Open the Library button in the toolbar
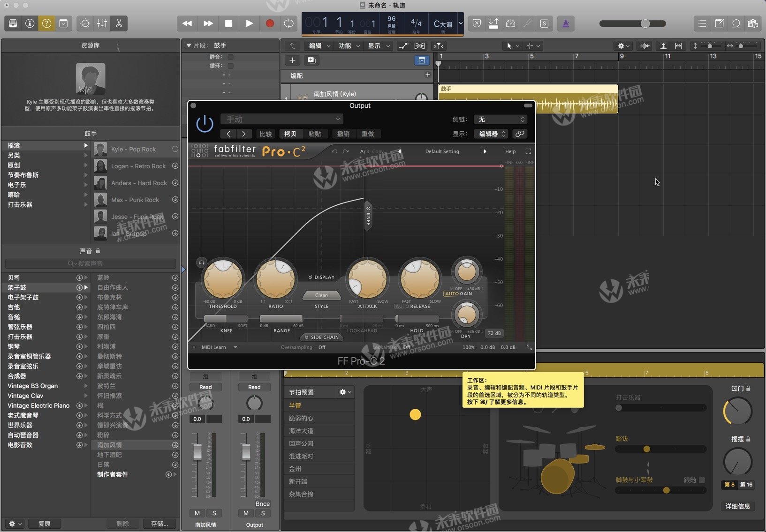Image resolution: width=766 pixels, height=532 pixels. point(13,23)
